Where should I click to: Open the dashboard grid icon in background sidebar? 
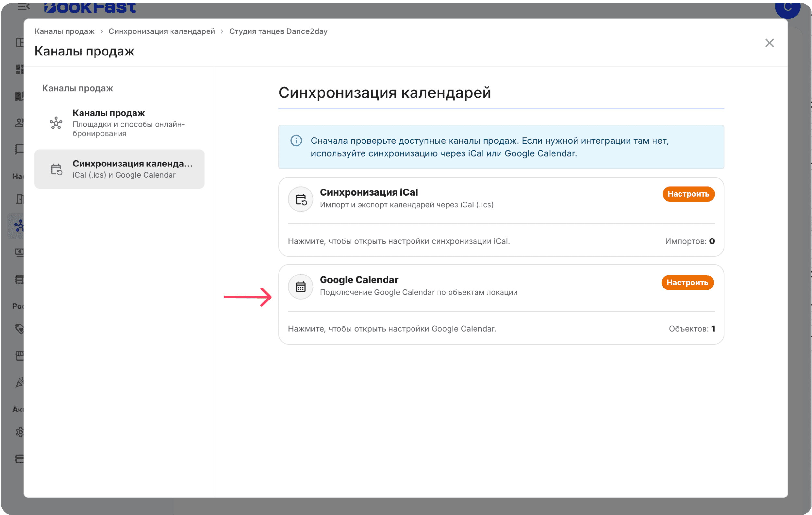click(x=19, y=69)
